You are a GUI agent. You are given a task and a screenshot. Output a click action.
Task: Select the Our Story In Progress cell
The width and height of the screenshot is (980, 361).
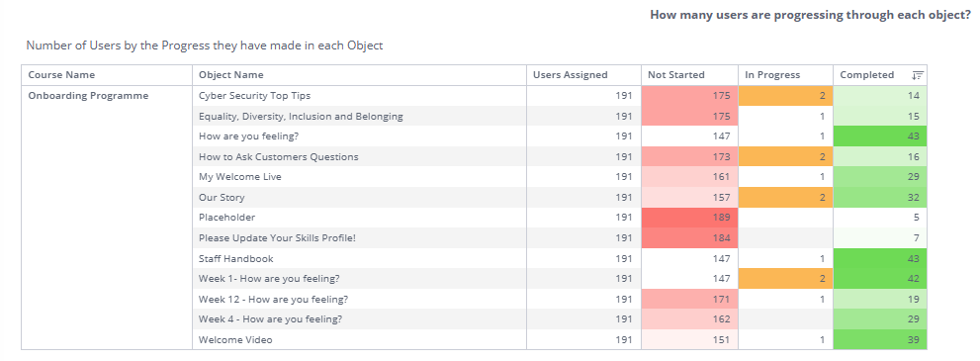point(785,198)
